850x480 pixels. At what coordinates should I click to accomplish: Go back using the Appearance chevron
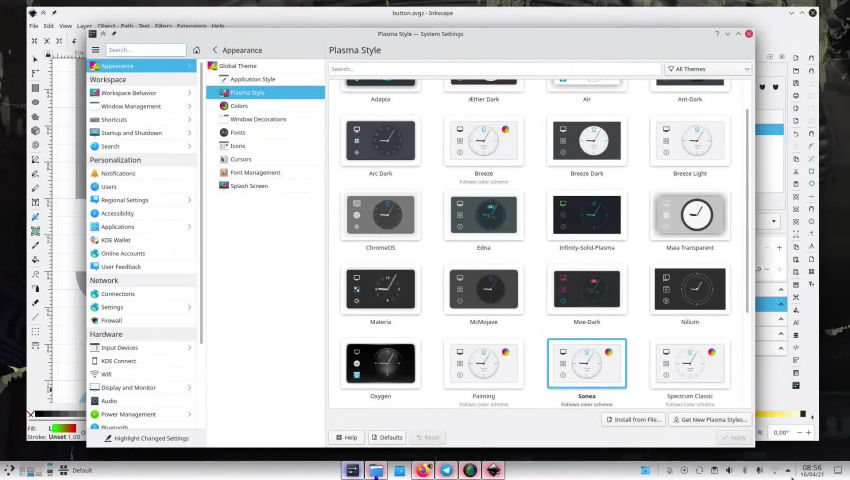(x=215, y=50)
